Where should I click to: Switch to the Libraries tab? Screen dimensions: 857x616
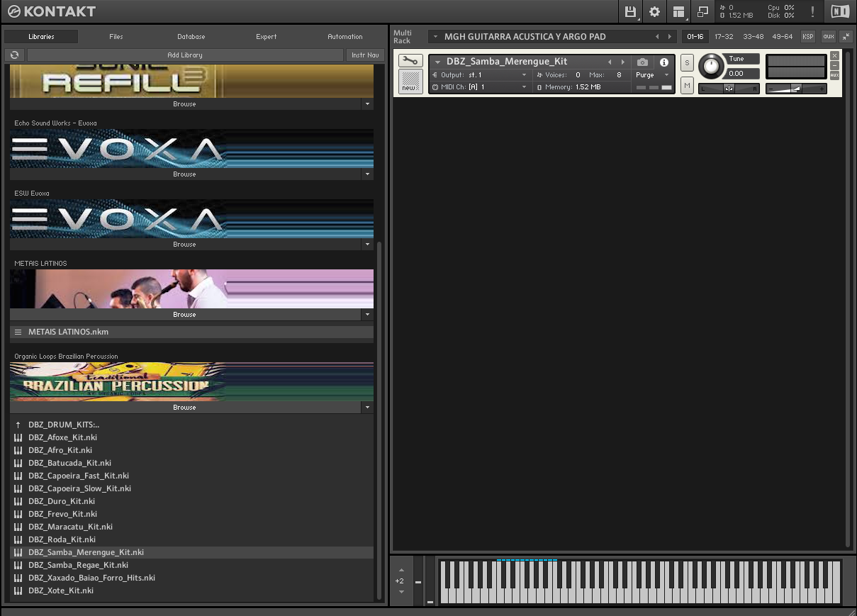(x=41, y=37)
